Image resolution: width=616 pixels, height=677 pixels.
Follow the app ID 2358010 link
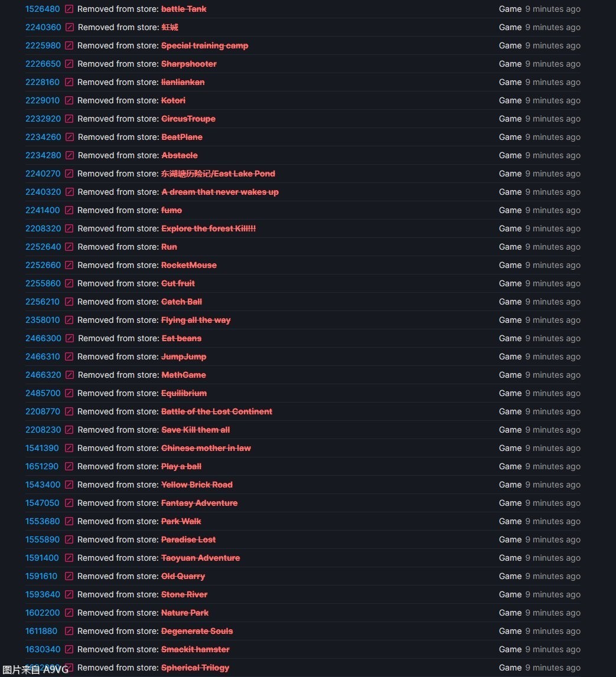(x=43, y=320)
